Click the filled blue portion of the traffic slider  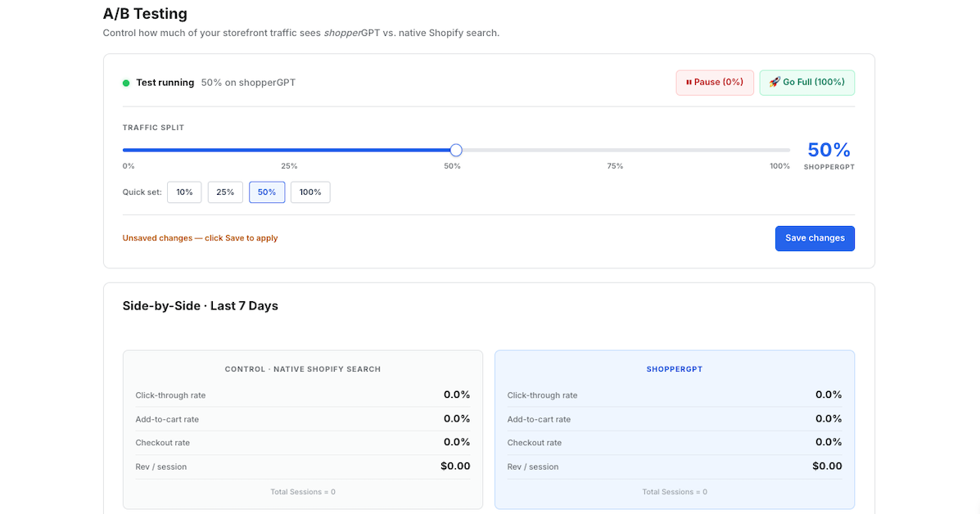(287, 150)
